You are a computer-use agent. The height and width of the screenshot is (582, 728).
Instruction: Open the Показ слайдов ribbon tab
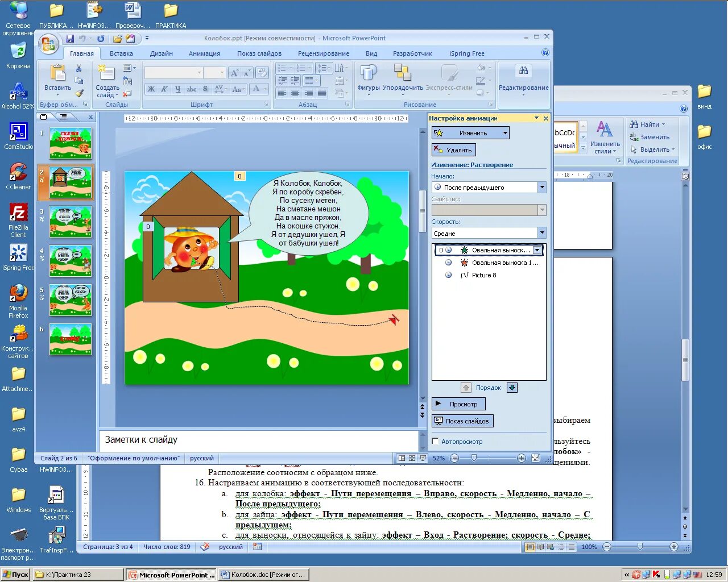[x=259, y=53]
